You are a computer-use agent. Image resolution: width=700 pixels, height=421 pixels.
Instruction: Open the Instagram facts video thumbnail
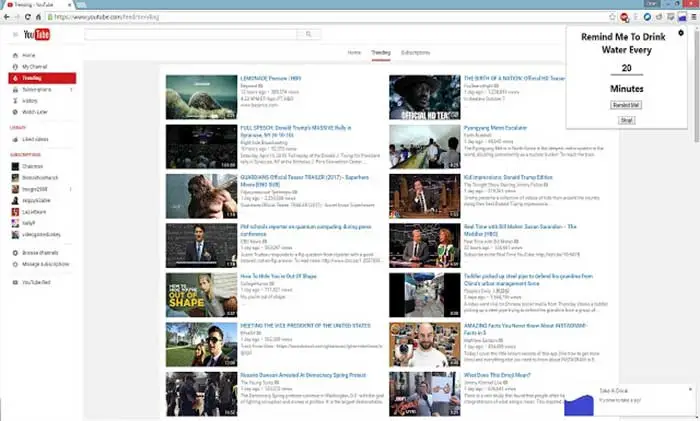pos(425,345)
